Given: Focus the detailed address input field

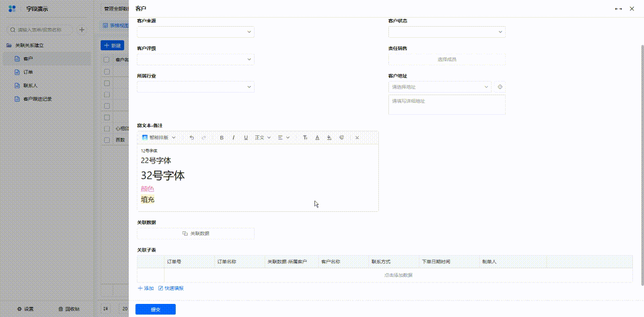Looking at the screenshot, I should (x=447, y=105).
